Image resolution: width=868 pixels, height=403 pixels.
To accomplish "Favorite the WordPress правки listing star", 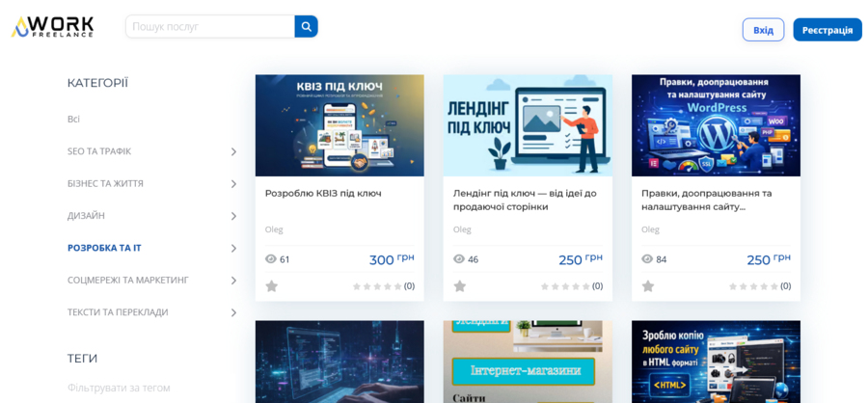I will pyautogui.click(x=648, y=286).
